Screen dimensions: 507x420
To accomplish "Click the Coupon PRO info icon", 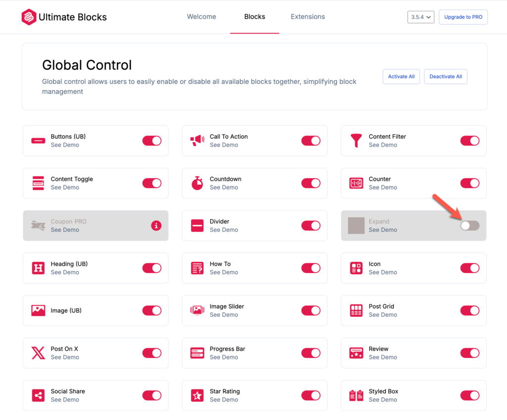I will click(x=156, y=226).
